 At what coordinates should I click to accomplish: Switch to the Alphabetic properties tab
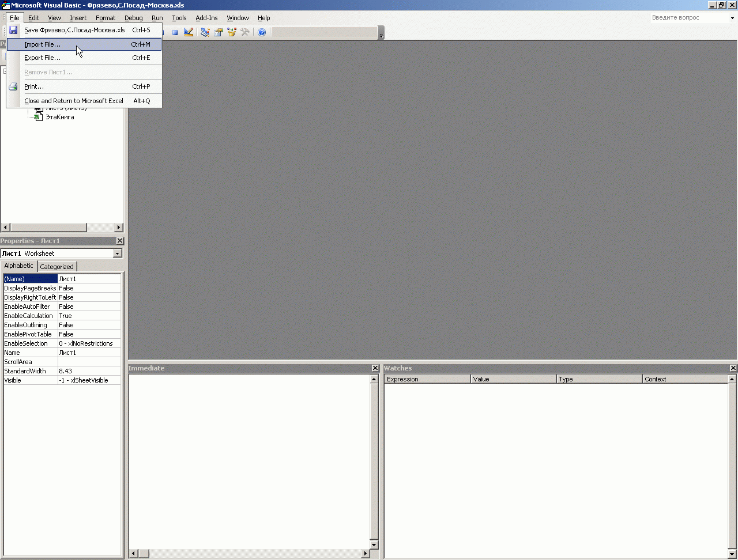[x=19, y=266]
